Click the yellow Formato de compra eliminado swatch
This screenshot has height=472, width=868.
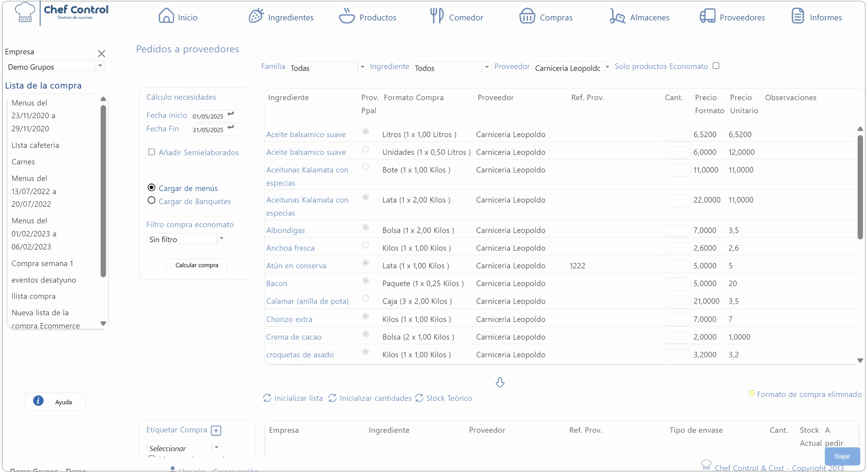click(x=751, y=393)
